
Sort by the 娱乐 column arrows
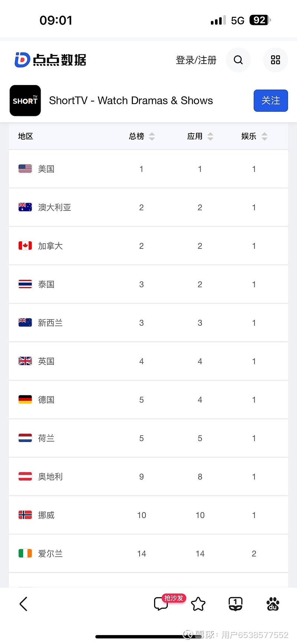pos(264,136)
